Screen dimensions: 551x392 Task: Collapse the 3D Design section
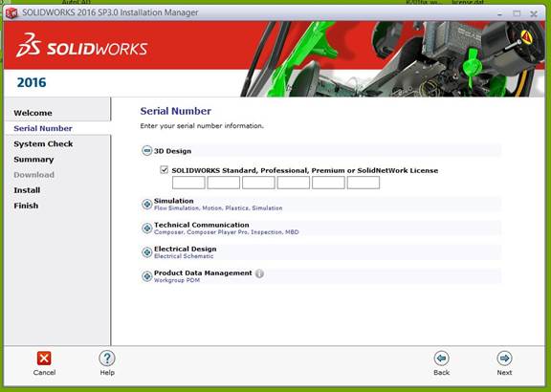click(146, 151)
